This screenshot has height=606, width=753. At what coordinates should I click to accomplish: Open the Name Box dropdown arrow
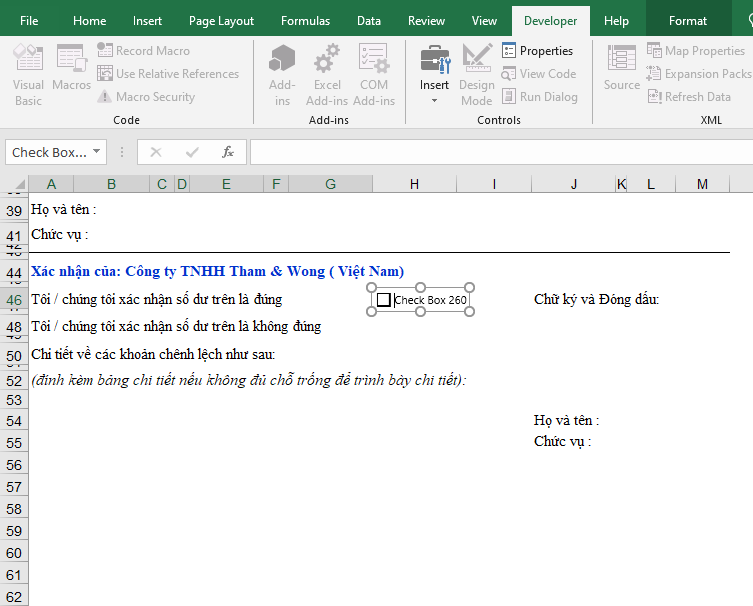point(97,152)
